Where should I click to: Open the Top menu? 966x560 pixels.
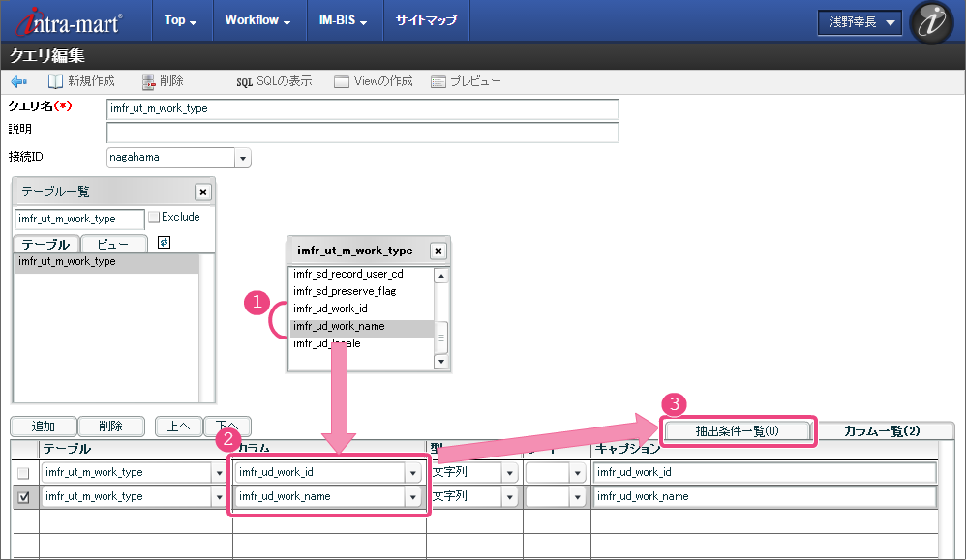[180, 20]
